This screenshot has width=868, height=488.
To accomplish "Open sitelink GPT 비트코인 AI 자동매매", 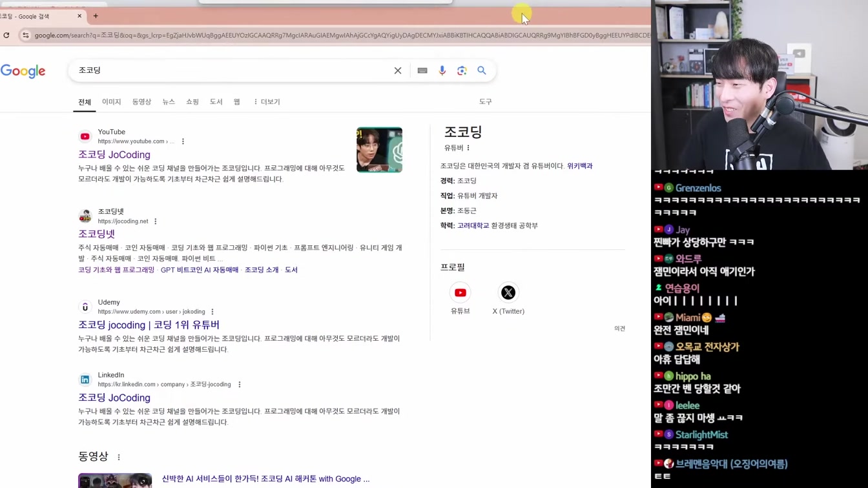I will tap(200, 270).
